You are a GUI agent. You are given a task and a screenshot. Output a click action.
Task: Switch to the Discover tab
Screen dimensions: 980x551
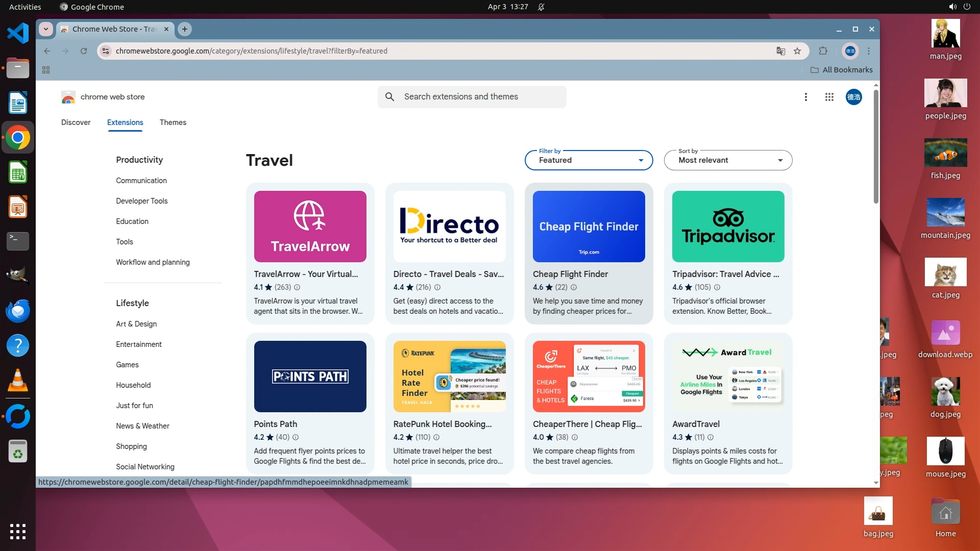(x=76, y=122)
